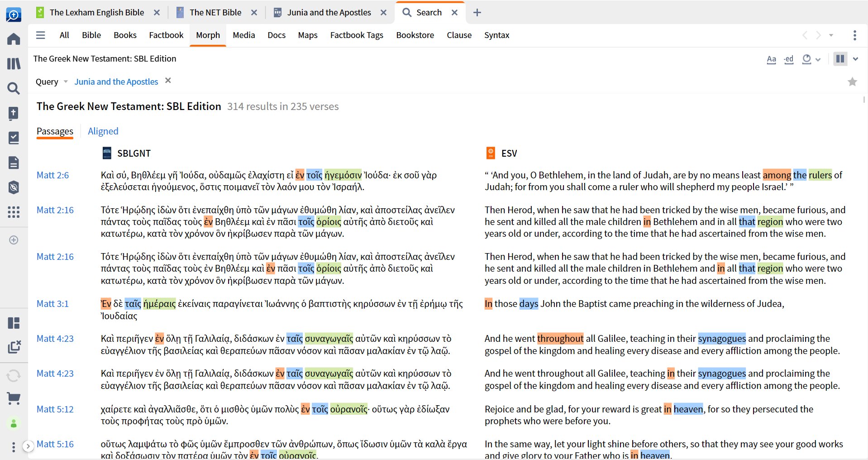Viewport: 868px width, 460px height.
Task: Open the Matt 3:1 verse link
Action: click(52, 304)
